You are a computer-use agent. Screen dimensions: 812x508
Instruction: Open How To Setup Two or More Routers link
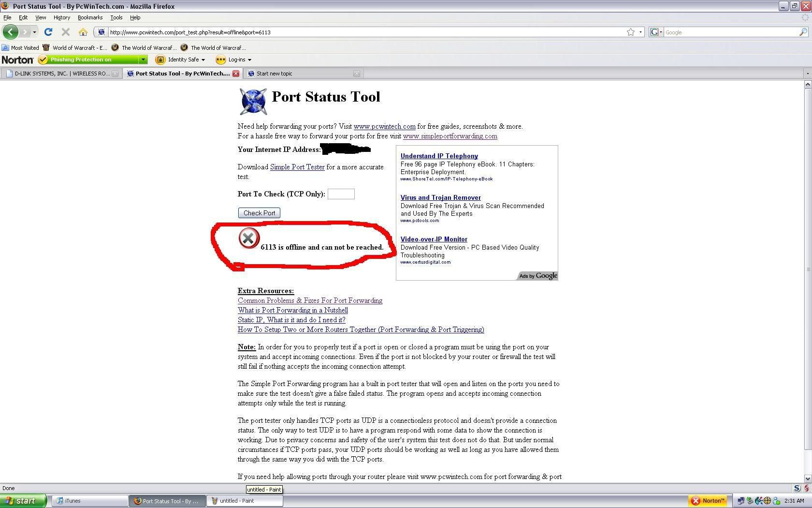(361, 329)
